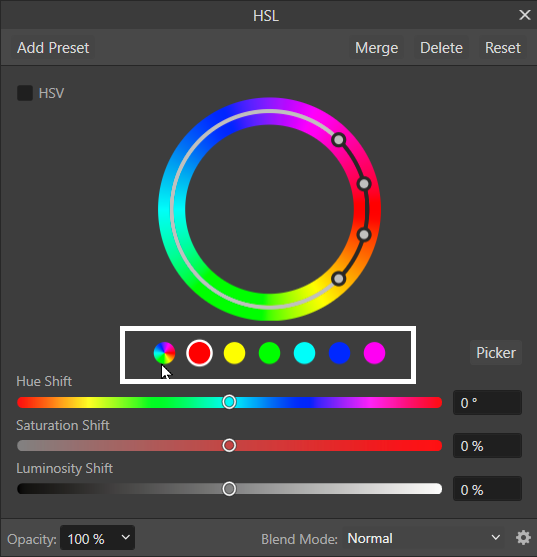Image resolution: width=537 pixels, height=557 pixels.
Task: Click the Add Preset button
Action: [53, 48]
